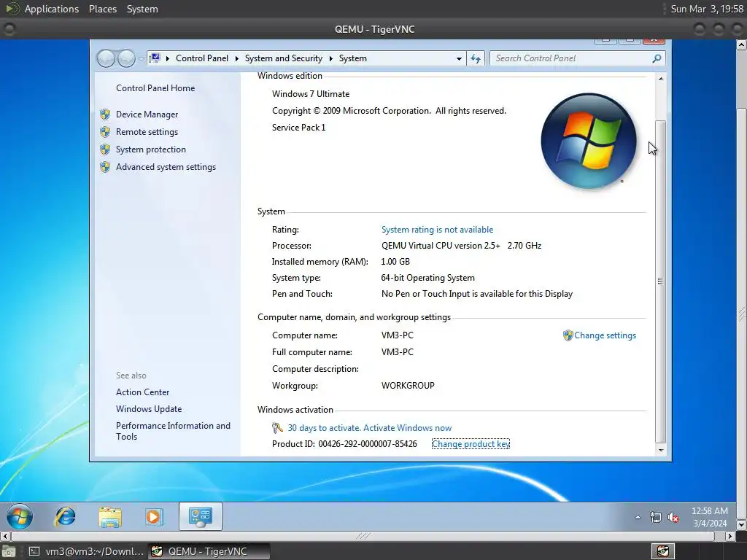Click the network tray icon in Windows taskbar
Screen dimensions: 747x560
pyautogui.click(x=656, y=517)
